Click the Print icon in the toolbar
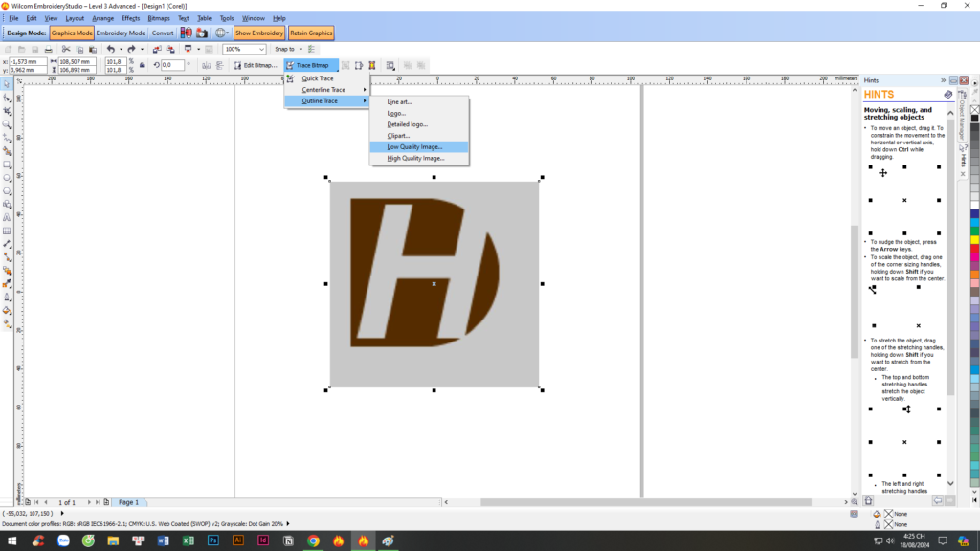This screenshot has height=551, width=980. (x=48, y=49)
